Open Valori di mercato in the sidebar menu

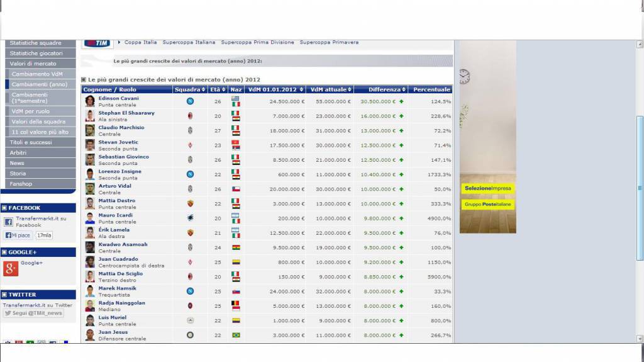(x=33, y=64)
